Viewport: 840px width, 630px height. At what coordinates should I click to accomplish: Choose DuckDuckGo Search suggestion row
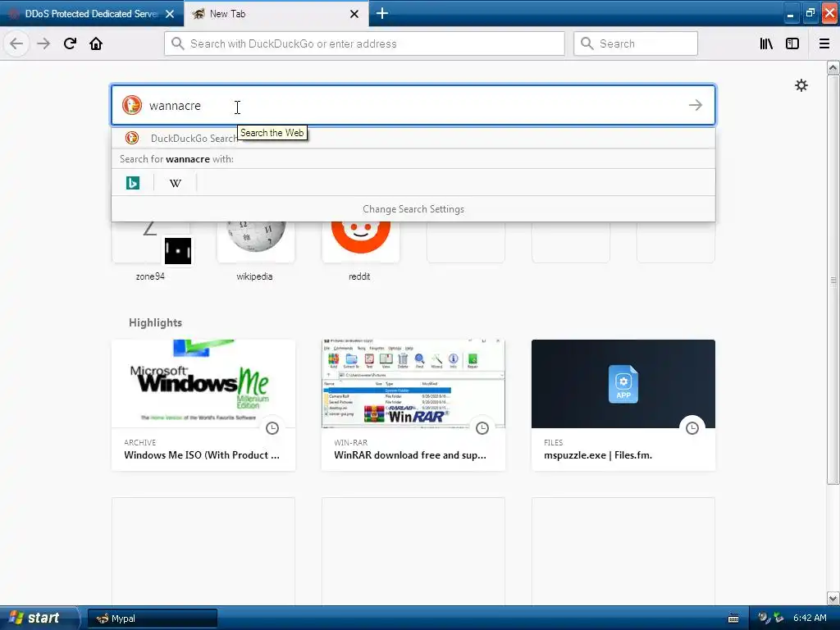413,138
